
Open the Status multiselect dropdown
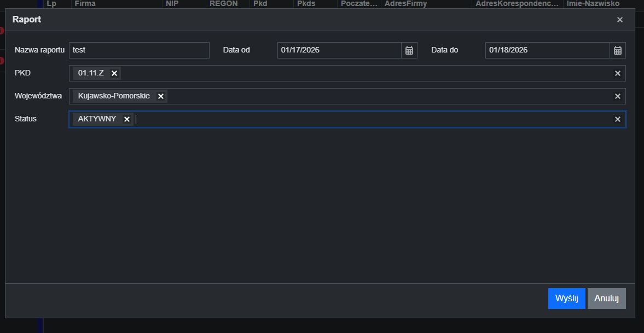372,119
